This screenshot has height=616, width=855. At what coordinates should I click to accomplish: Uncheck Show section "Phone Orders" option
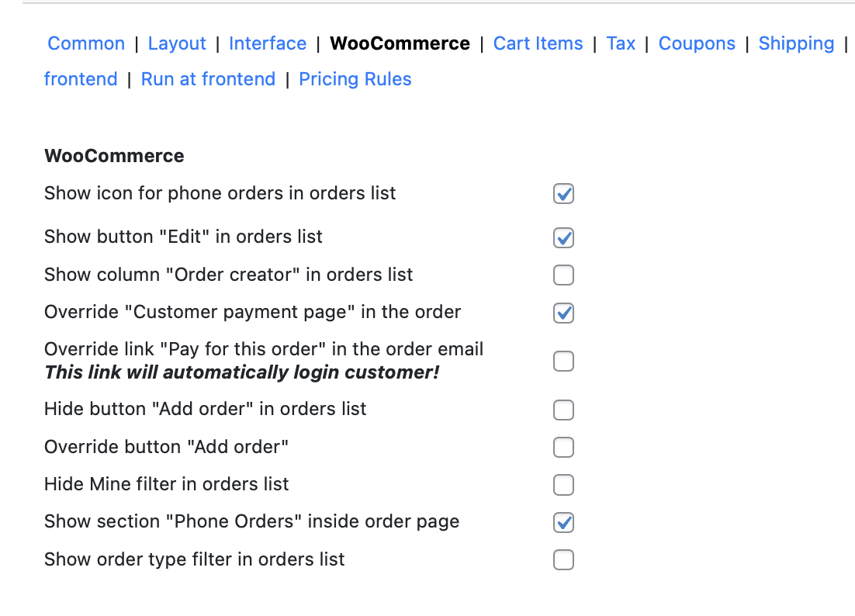click(x=563, y=522)
